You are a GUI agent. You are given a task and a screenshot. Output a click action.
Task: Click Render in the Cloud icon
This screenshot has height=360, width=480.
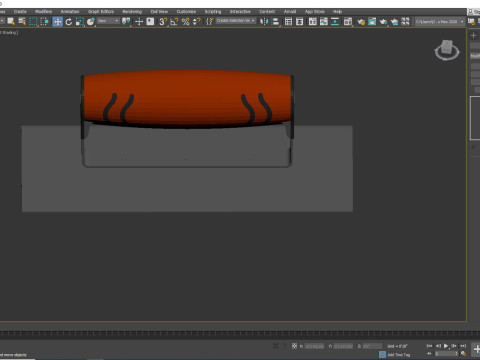coord(394,22)
